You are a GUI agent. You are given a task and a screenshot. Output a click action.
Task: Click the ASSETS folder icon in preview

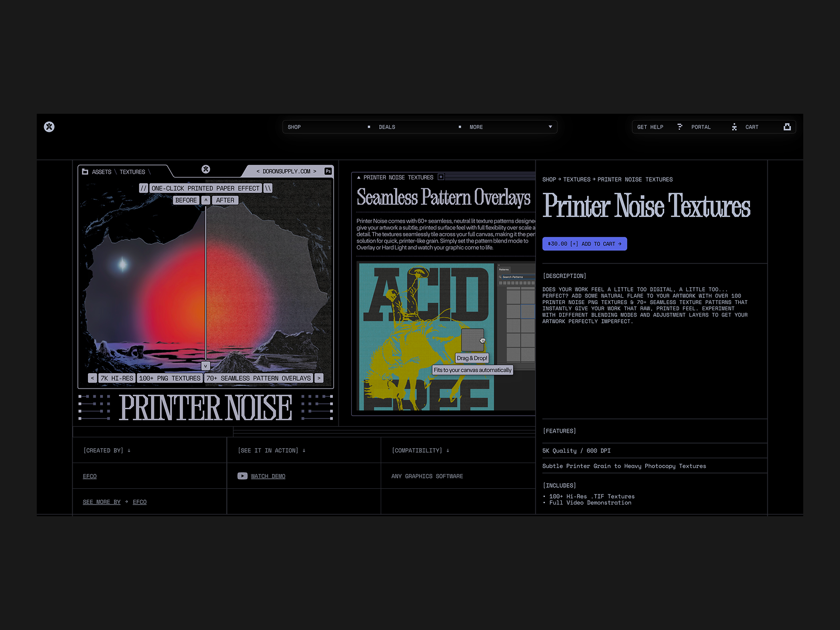[85, 172]
